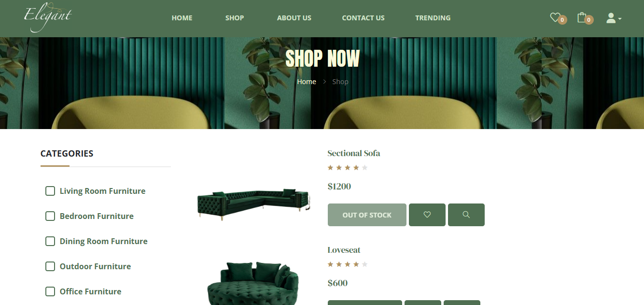The image size is (644, 305).
Task: Open the user account dropdown
Action: click(613, 18)
